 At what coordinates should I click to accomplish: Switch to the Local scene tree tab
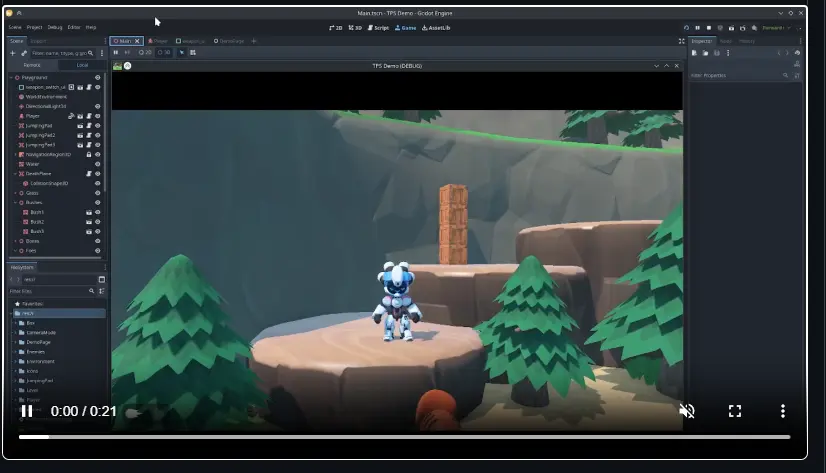pos(82,65)
